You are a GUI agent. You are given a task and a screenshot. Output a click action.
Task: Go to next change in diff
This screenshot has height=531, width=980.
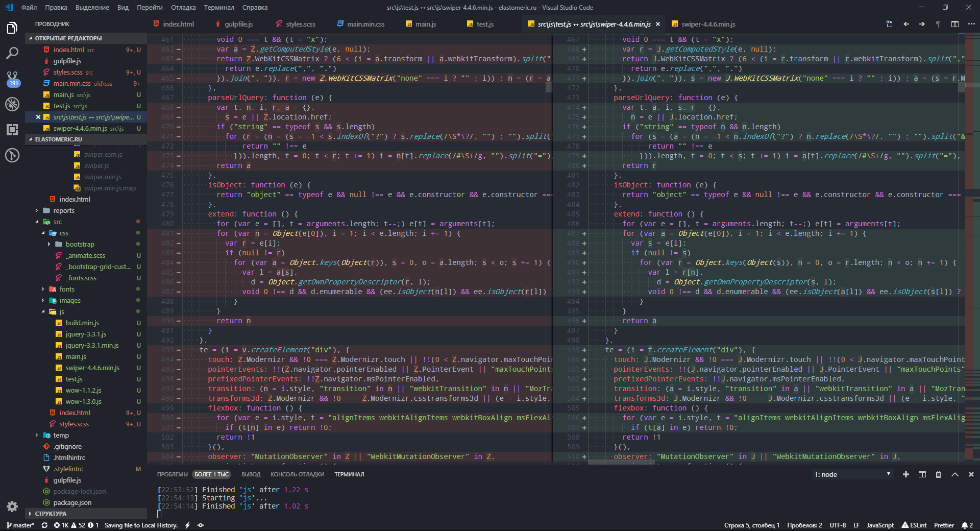tap(922, 24)
